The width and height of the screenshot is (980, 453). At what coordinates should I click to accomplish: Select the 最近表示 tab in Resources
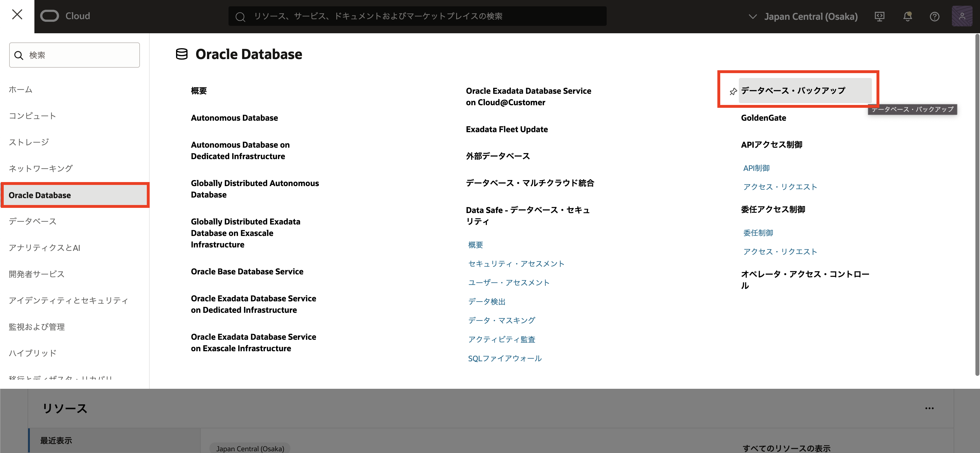click(x=56, y=440)
